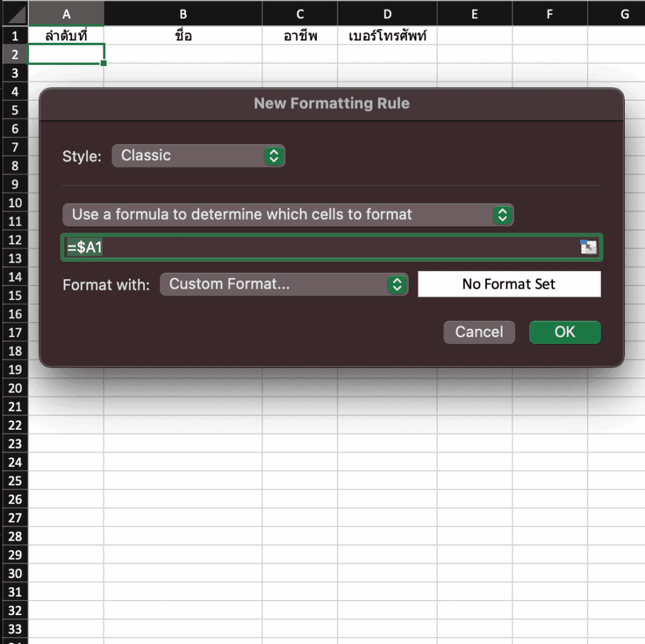Screen dimensions: 645x644
Task: Click cell A1 labeled ลำดับที่
Action: (x=66, y=35)
